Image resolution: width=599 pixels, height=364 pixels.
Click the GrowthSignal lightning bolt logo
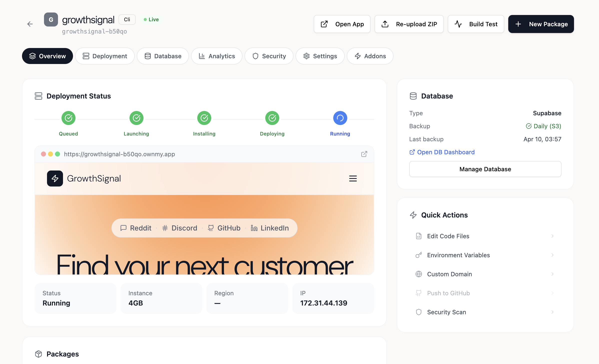[55, 178]
